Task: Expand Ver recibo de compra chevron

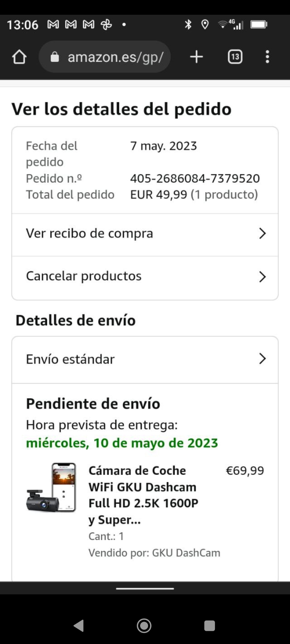Action: [x=262, y=233]
